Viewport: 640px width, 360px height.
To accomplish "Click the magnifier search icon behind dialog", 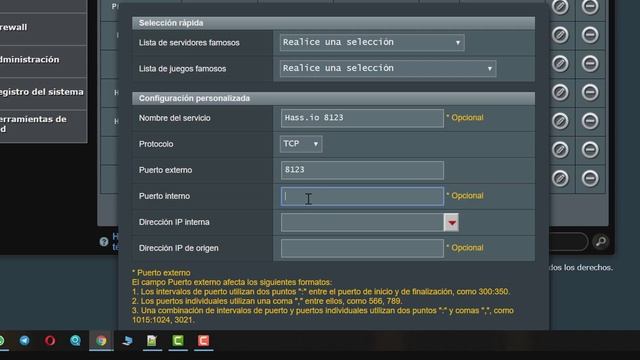I will tap(601, 242).
